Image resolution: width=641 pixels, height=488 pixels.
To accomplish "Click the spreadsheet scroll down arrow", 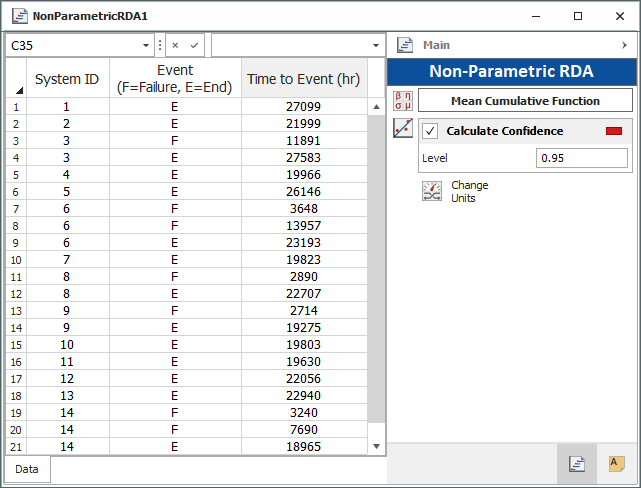I will click(x=376, y=446).
